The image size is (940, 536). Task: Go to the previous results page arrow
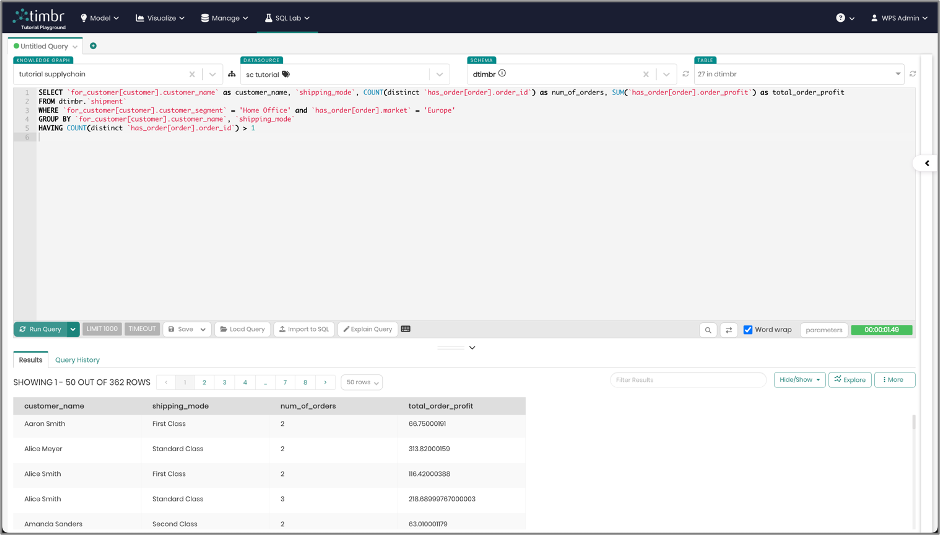[x=166, y=383]
